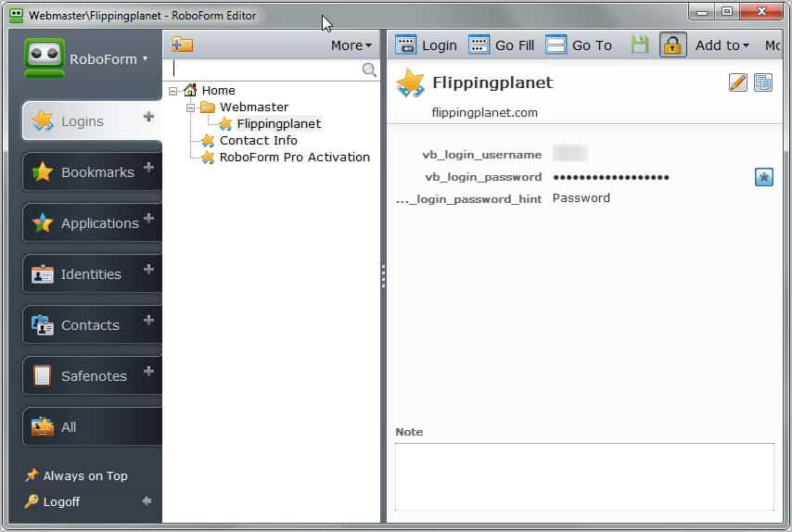This screenshot has width=792, height=532.
Task: Open the More dropdown menu
Action: [351, 45]
